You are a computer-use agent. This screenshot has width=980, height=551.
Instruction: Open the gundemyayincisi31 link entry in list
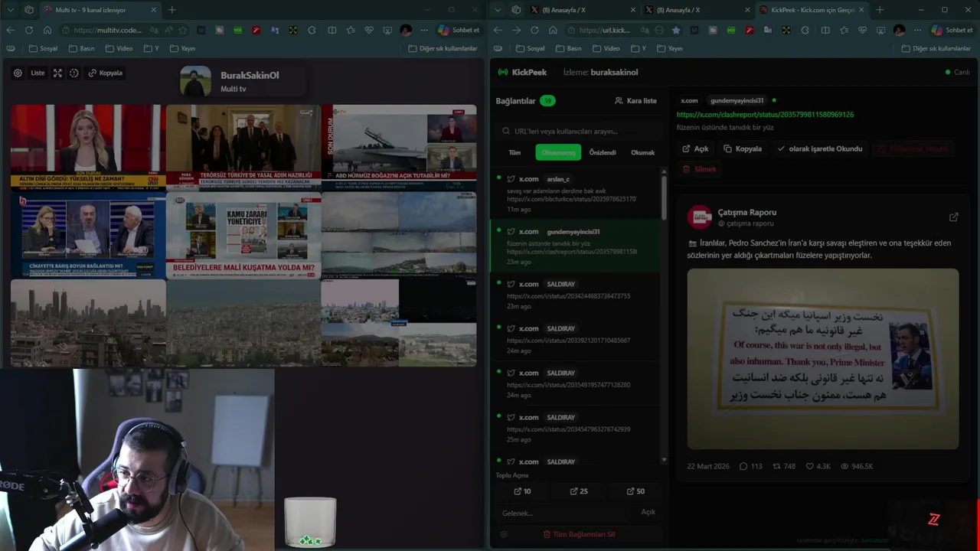coord(574,246)
